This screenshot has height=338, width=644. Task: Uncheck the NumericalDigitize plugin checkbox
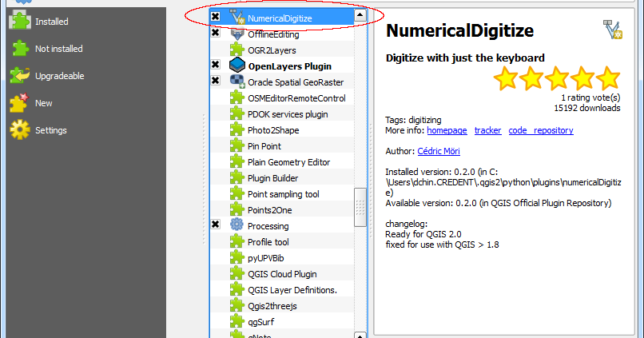215,17
